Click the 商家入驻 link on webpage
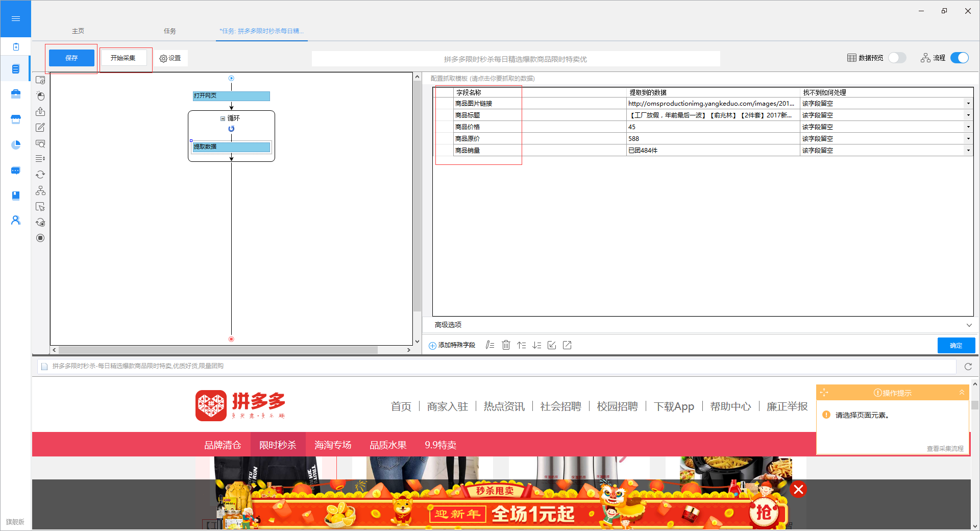 coord(448,406)
